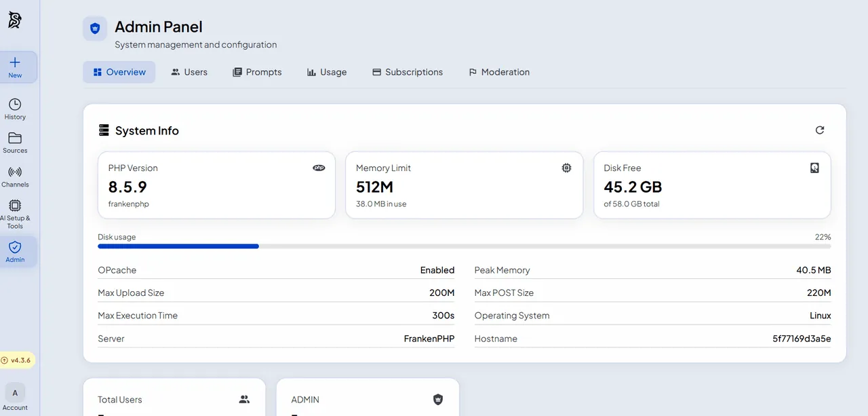Click the Server value FrankenPHP

coord(429,339)
